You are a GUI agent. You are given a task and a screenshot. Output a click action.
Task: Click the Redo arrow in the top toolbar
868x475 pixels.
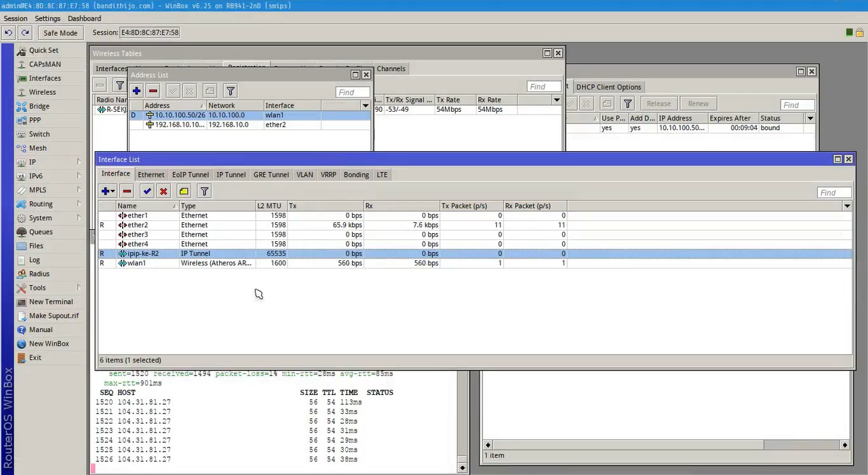pyautogui.click(x=25, y=33)
